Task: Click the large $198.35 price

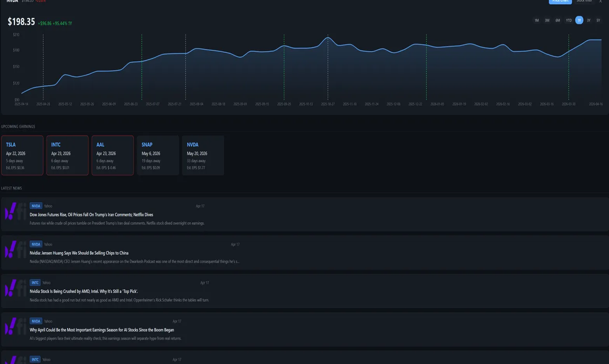Action: tap(21, 22)
